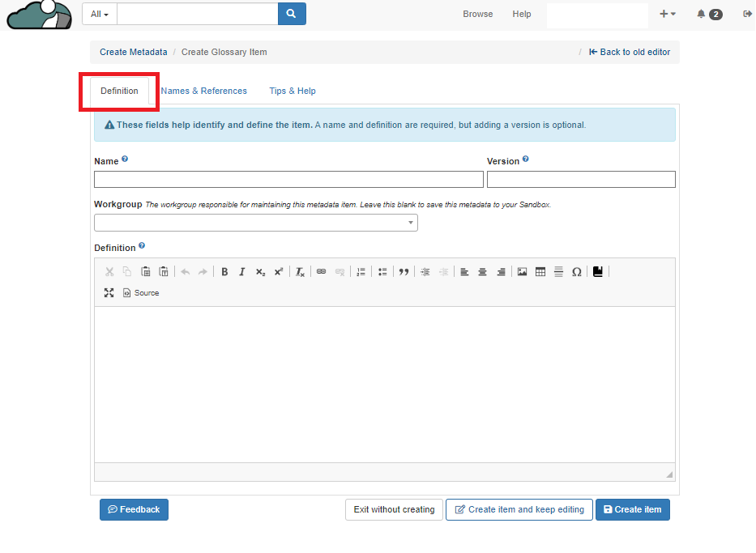
Task: Insert a bulleted list
Action: coord(382,272)
